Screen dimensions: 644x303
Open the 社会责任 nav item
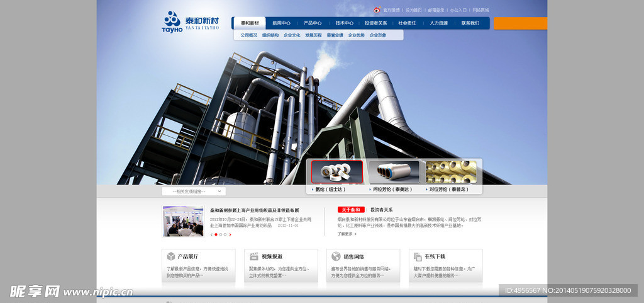click(x=407, y=23)
